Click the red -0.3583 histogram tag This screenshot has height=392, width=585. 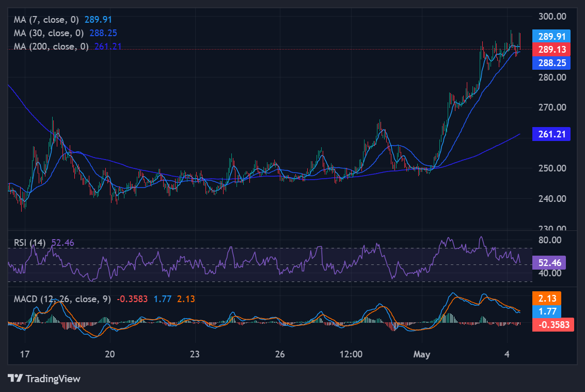[x=554, y=324]
